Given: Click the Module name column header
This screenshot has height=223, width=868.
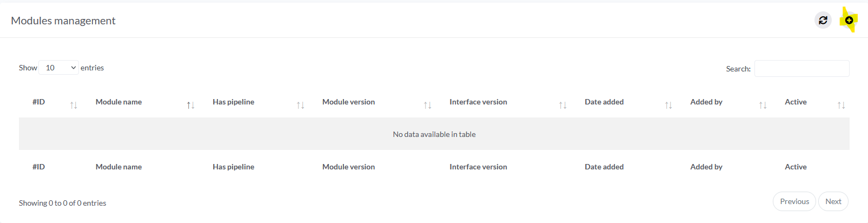Looking at the screenshot, I should coord(118,102).
